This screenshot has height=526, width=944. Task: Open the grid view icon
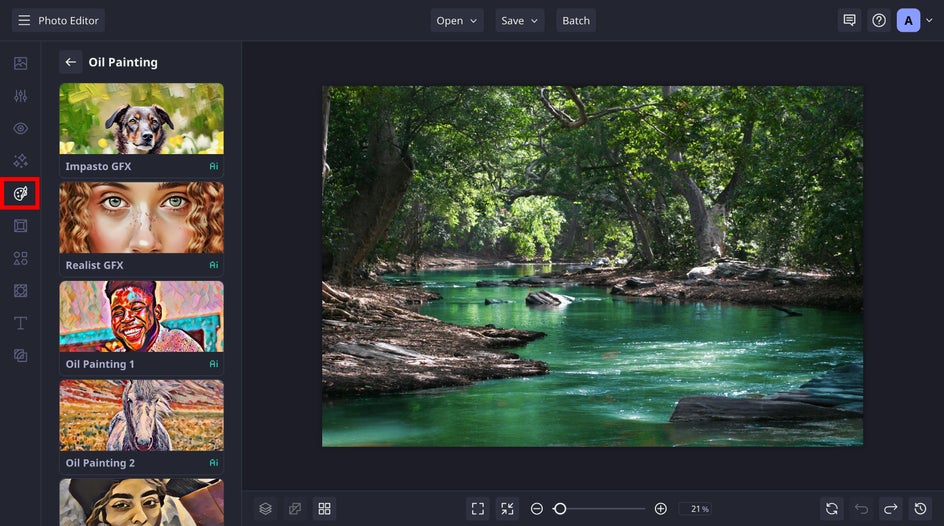pos(324,509)
